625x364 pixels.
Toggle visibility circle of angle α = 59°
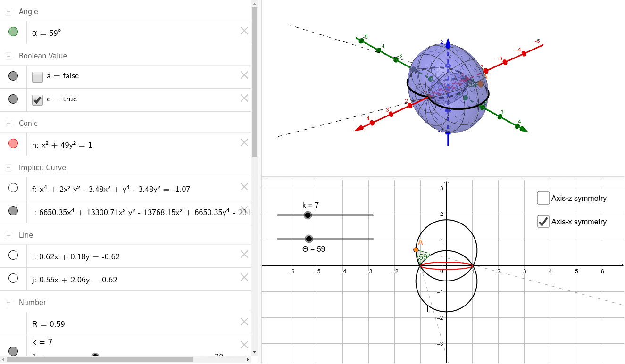point(13,32)
